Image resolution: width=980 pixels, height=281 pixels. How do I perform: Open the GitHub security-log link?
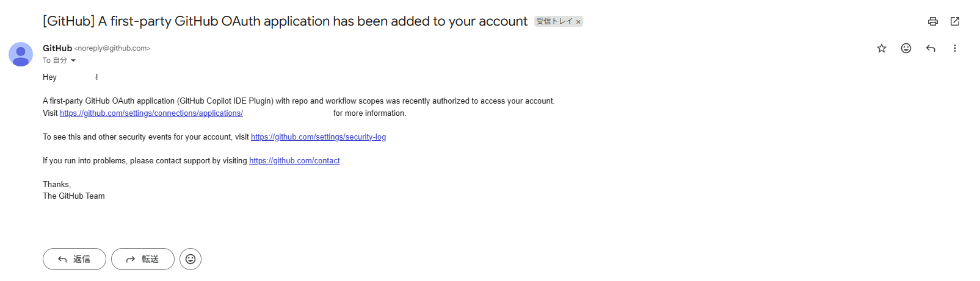pos(318,137)
